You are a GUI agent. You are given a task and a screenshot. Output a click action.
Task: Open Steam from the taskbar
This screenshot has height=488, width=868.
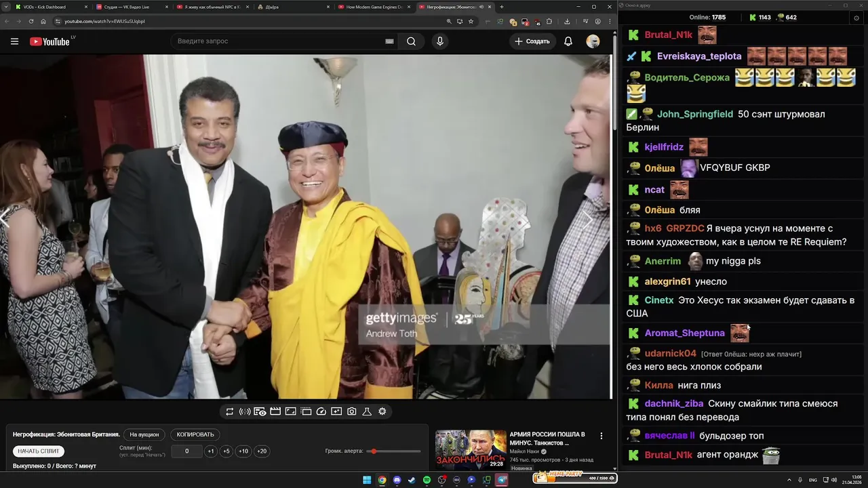click(412, 480)
